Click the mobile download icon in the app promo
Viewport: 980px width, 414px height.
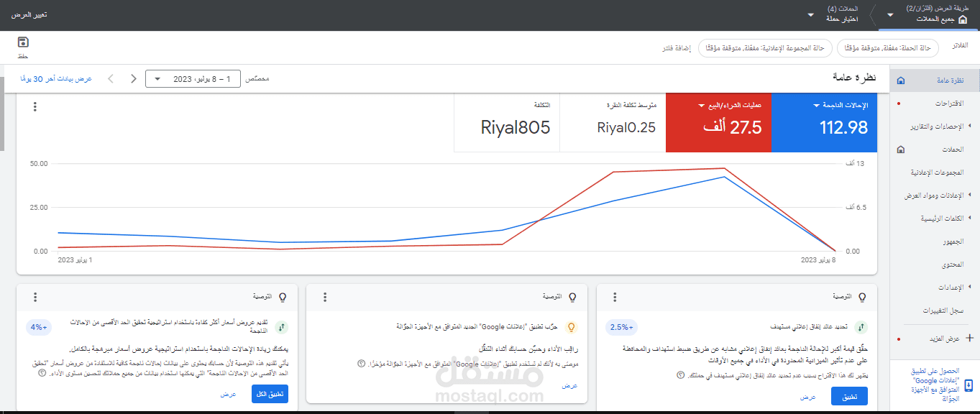[968, 385]
